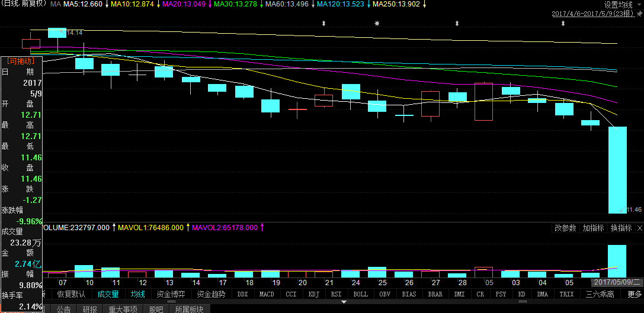Select the BOLL indicator tab
This screenshot has height=313, width=644.
click(x=360, y=294)
